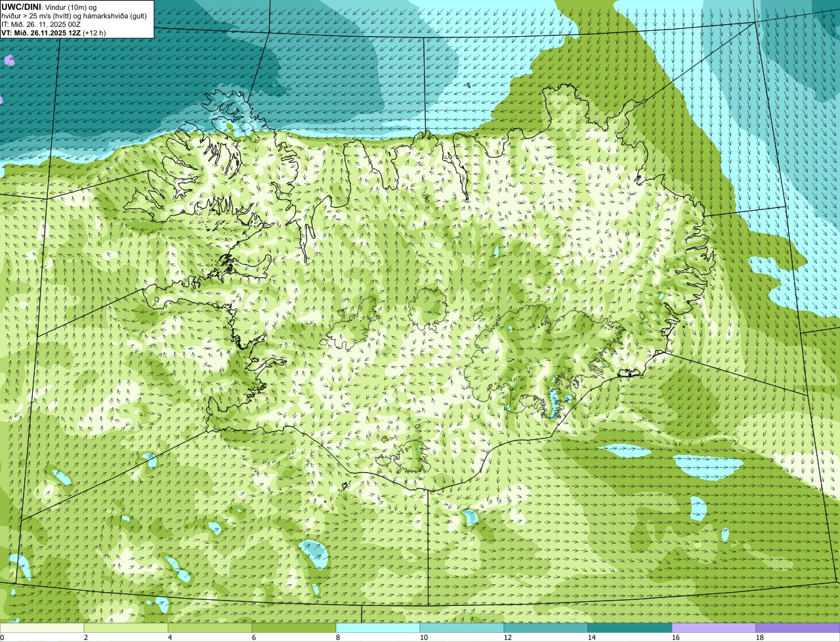This screenshot has height=642, width=840.
Task: Click the medium green 4–6 m/s legend swatch
Action: click(210, 628)
